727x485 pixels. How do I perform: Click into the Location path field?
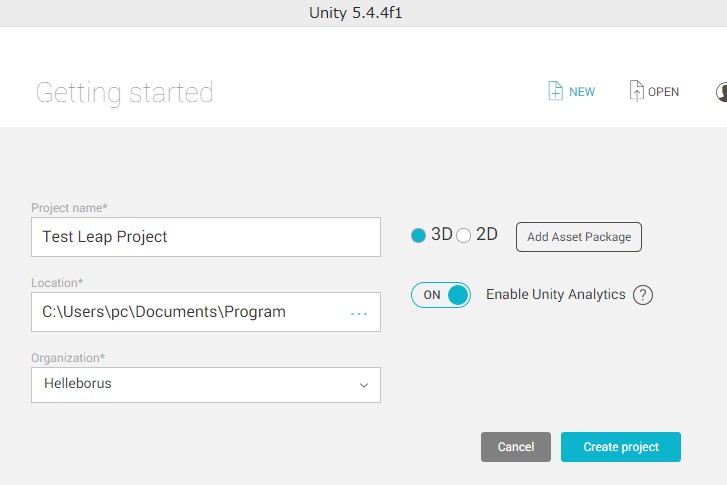pyautogui.click(x=206, y=312)
